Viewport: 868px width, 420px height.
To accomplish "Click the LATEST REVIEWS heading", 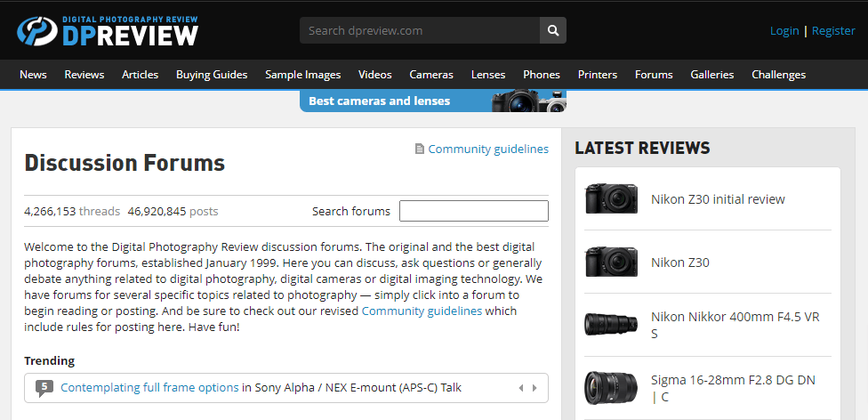I will [x=642, y=148].
